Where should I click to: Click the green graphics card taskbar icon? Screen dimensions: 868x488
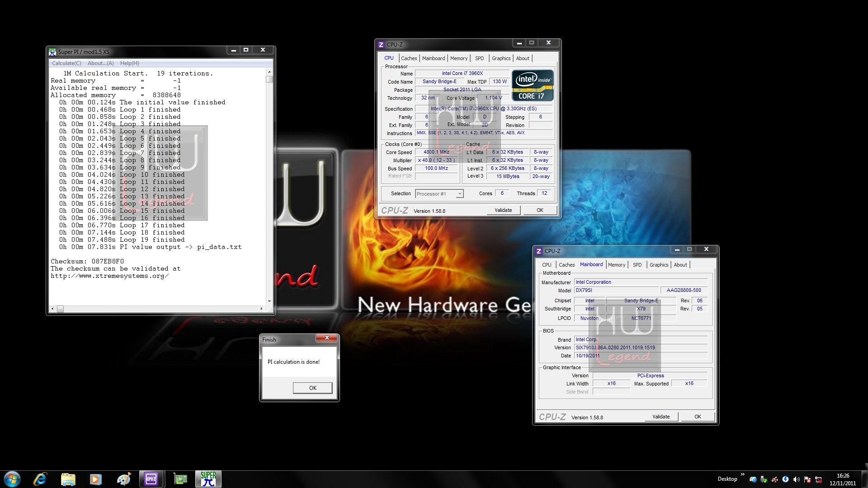[x=180, y=479]
